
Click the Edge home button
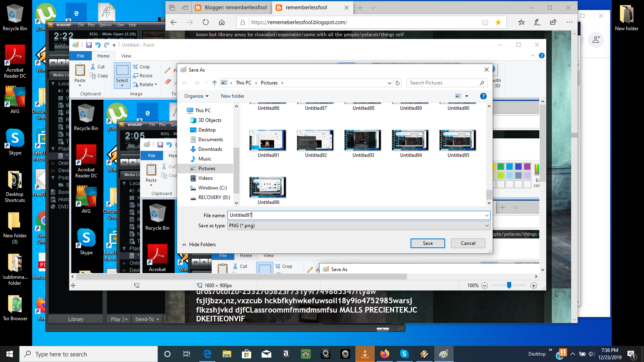[222, 23]
